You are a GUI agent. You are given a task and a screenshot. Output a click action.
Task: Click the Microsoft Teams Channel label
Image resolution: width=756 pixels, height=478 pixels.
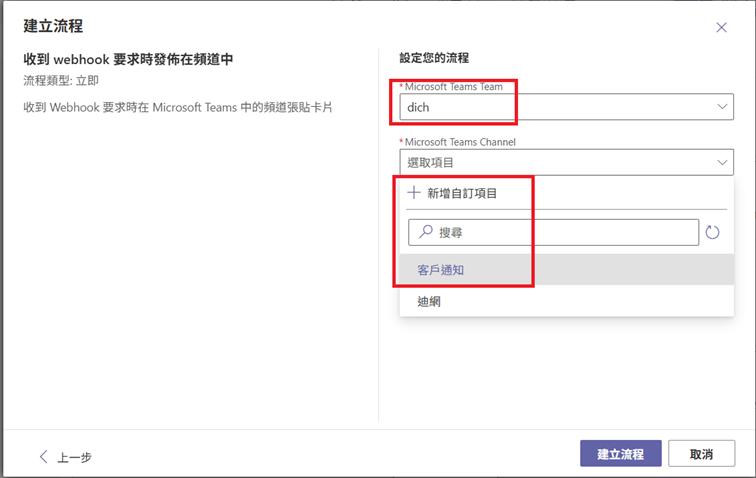point(459,142)
